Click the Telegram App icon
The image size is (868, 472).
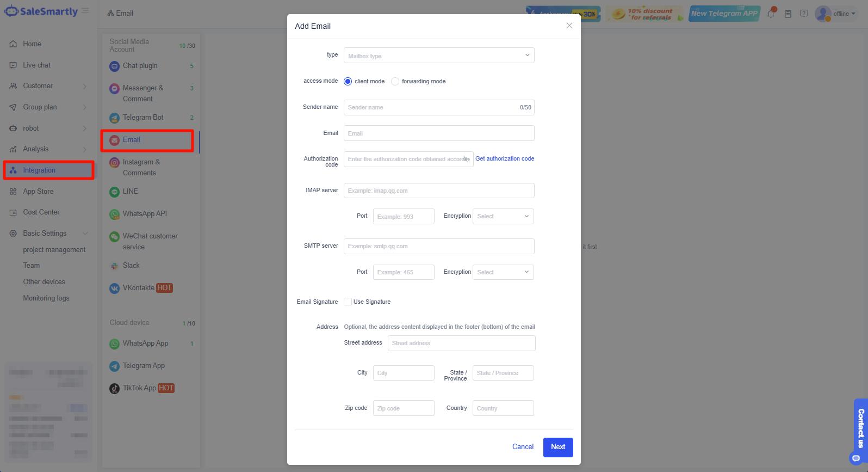coord(114,366)
